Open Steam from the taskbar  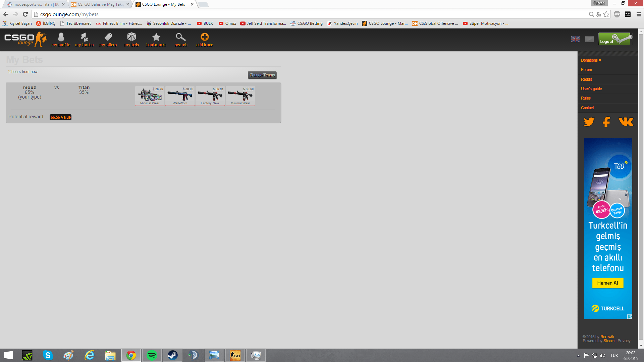pyautogui.click(x=173, y=355)
